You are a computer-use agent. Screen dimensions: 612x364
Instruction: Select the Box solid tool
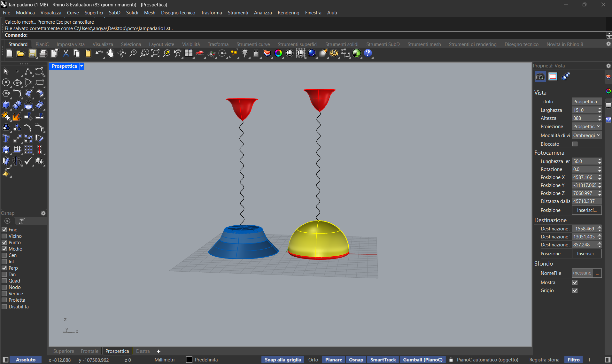[x=6, y=105]
